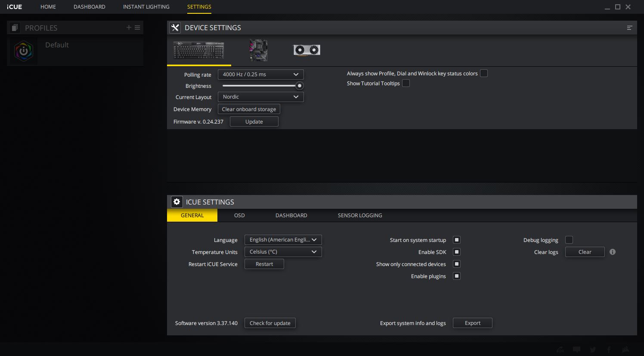Click Check for update button
644x356 pixels.
270,323
